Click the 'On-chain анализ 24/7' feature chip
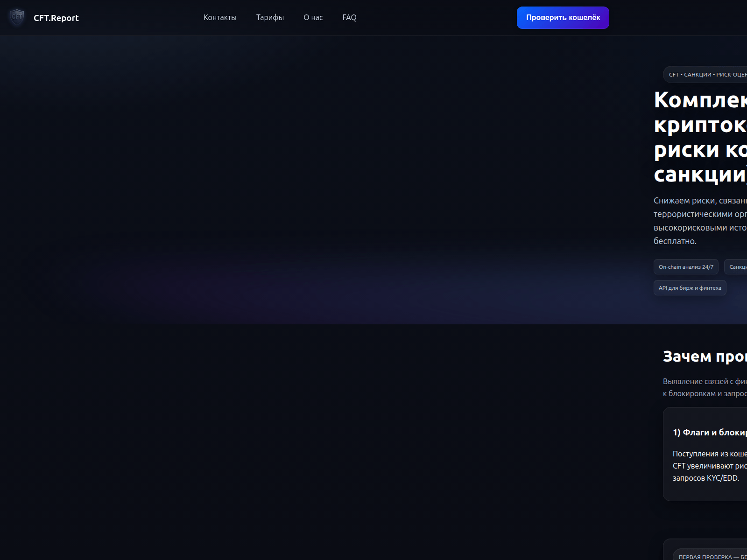 tap(686, 267)
